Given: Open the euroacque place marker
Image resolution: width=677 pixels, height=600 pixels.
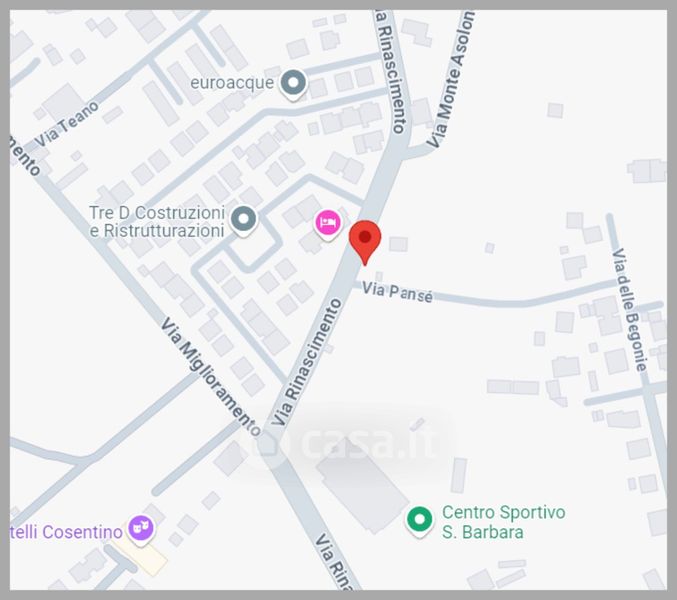Looking at the screenshot, I should click(293, 83).
